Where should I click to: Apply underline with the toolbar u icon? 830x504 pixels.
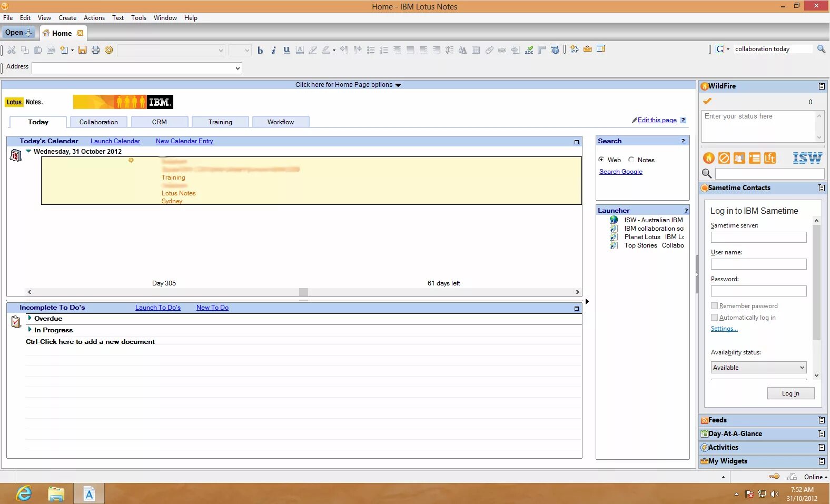point(286,51)
